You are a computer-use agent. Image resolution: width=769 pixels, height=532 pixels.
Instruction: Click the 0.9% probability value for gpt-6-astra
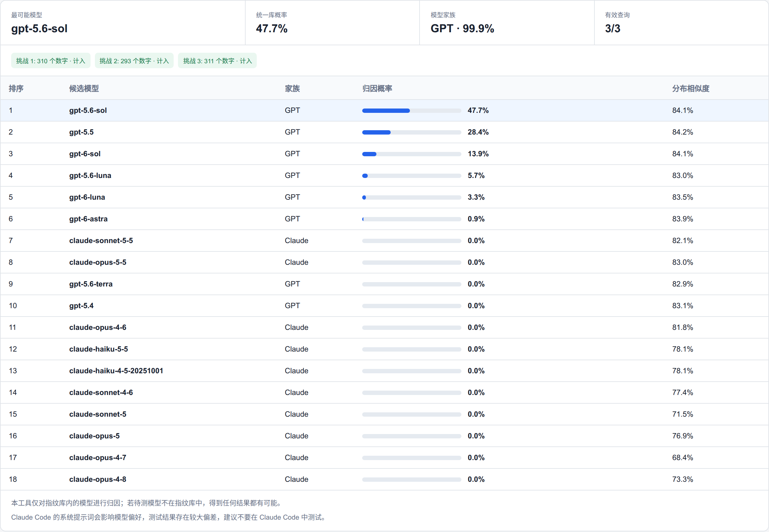pyautogui.click(x=476, y=219)
